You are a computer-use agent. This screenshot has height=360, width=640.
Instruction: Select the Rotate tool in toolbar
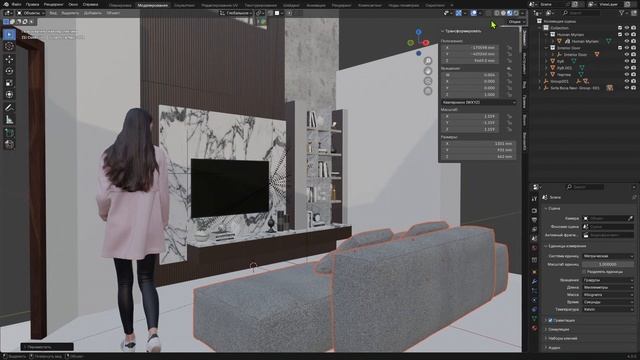coord(9,71)
